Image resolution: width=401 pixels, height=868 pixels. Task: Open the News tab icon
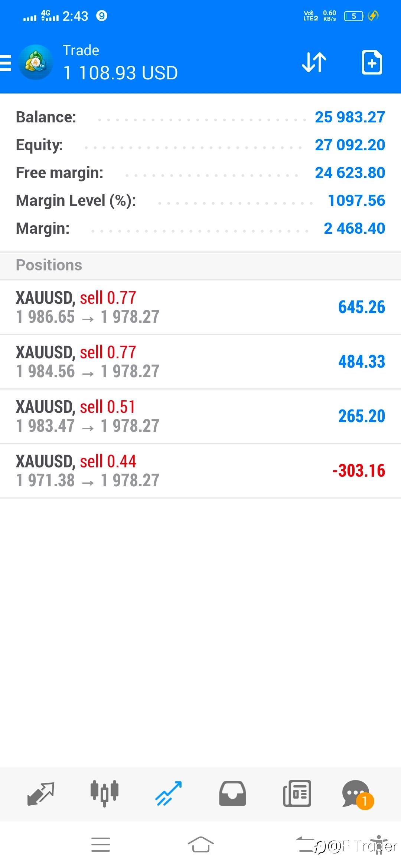297,793
